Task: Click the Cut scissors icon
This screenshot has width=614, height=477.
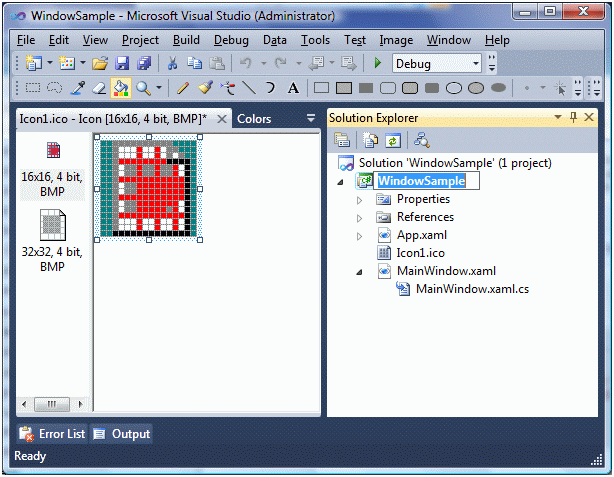Action: [172, 63]
